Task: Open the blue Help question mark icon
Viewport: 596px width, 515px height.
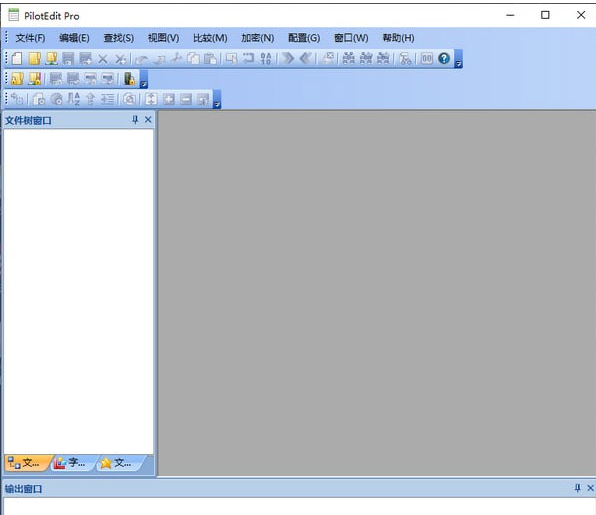Action: pos(444,59)
